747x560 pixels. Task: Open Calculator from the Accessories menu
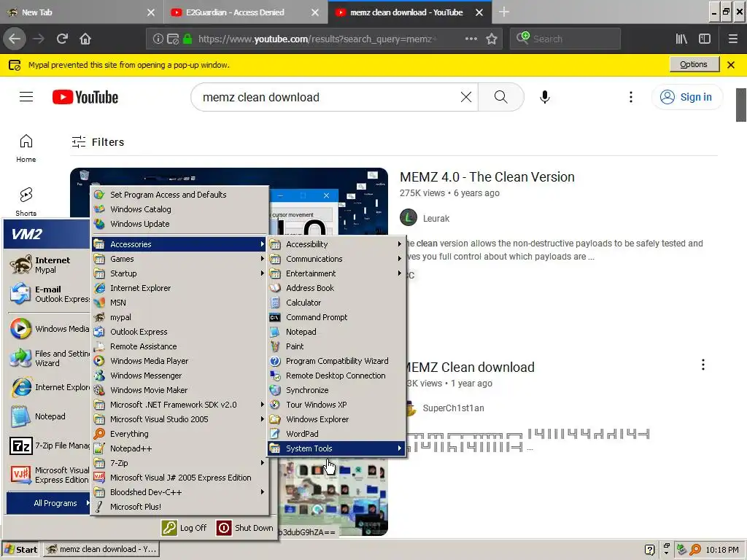click(303, 303)
